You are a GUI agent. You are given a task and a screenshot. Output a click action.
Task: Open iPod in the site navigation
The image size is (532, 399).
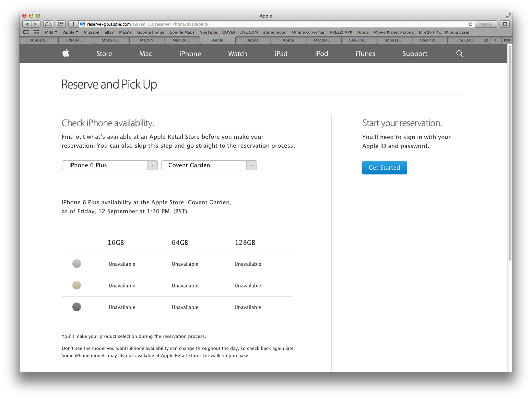tap(322, 54)
